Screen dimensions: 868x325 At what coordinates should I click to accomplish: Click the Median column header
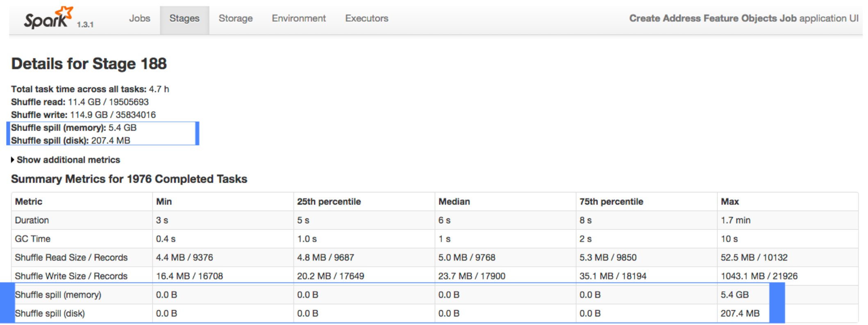(454, 201)
